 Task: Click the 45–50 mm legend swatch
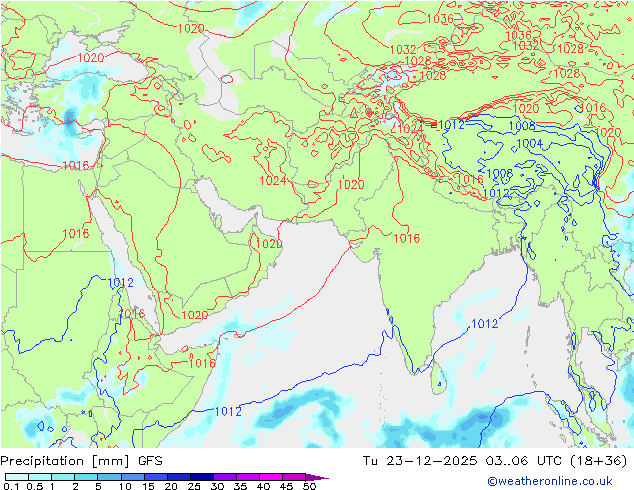pos(294,477)
